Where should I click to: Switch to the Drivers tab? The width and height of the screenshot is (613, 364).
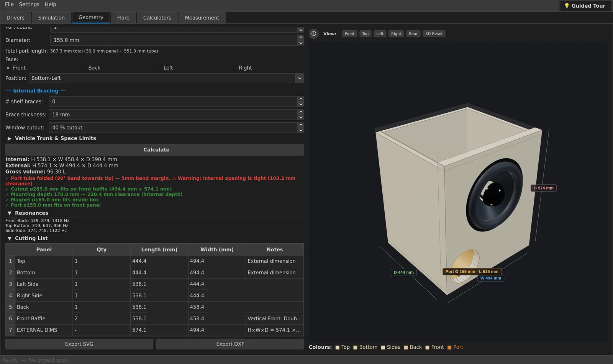(x=15, y=18)
